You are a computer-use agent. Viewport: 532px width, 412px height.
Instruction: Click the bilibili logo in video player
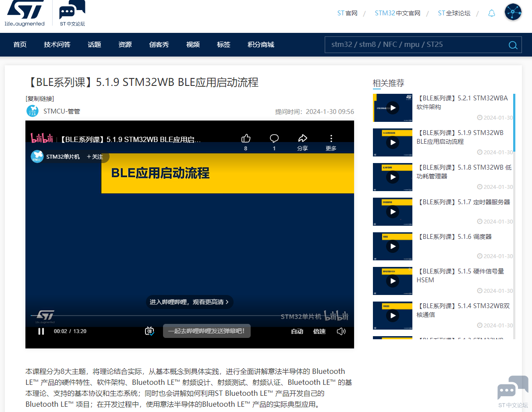pos(42,138)
